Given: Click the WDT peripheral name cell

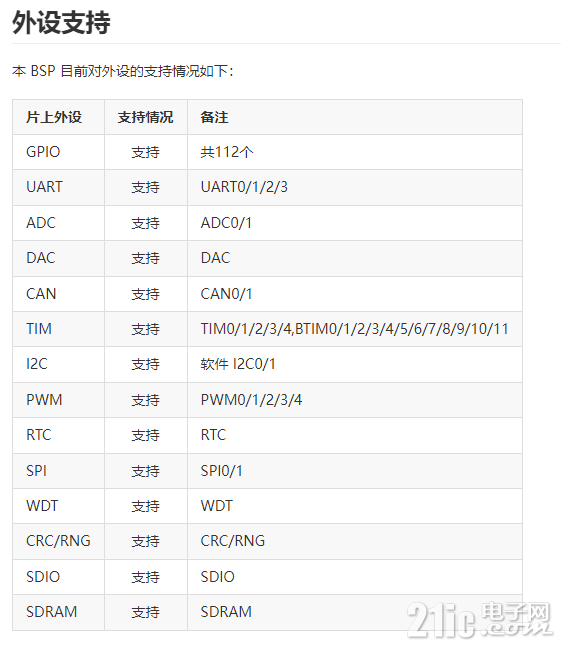Looking at the screenshot, I should pyautogui.click(x=58, y=506).
